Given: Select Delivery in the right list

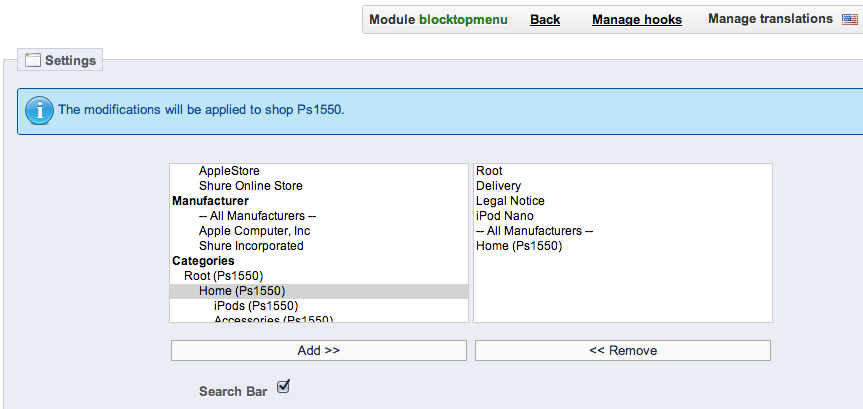Looking at the screenshot, I should pyautogui.click(x=498, y=186).
